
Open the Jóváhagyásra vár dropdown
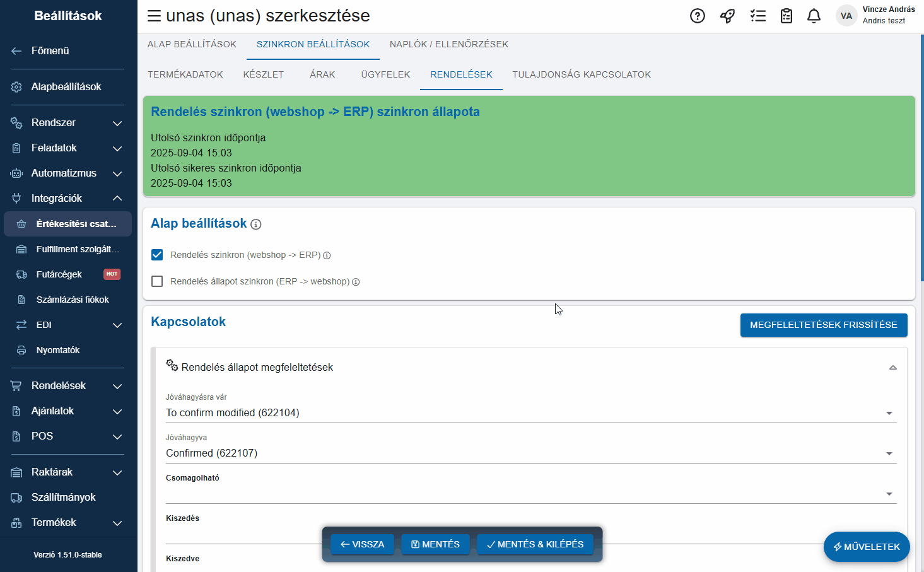[x=530, y=413]
